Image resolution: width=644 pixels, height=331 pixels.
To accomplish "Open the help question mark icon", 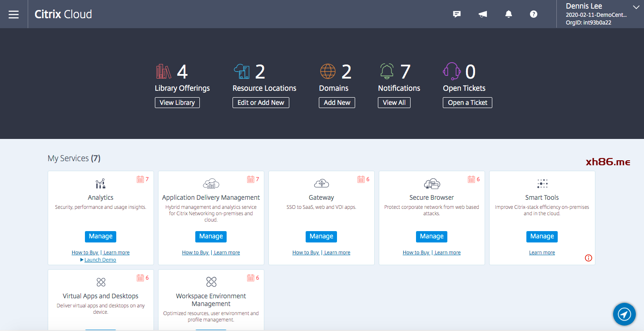I will 534,14.
